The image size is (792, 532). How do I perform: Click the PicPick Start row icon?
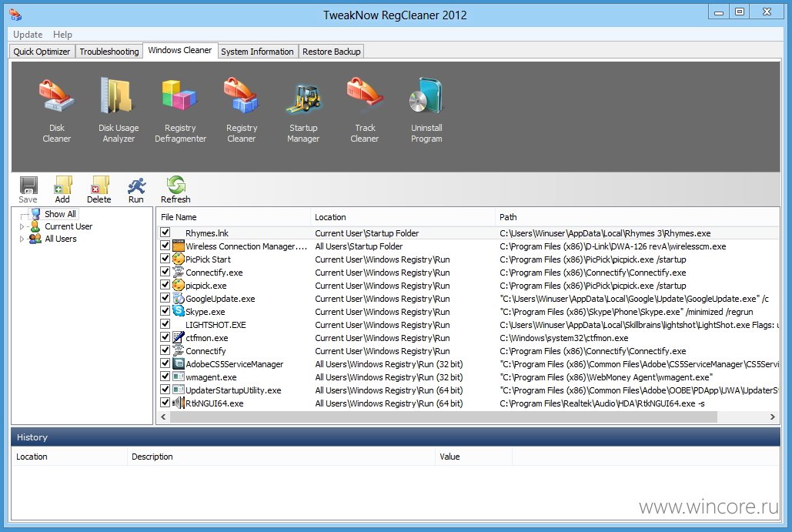179,259
